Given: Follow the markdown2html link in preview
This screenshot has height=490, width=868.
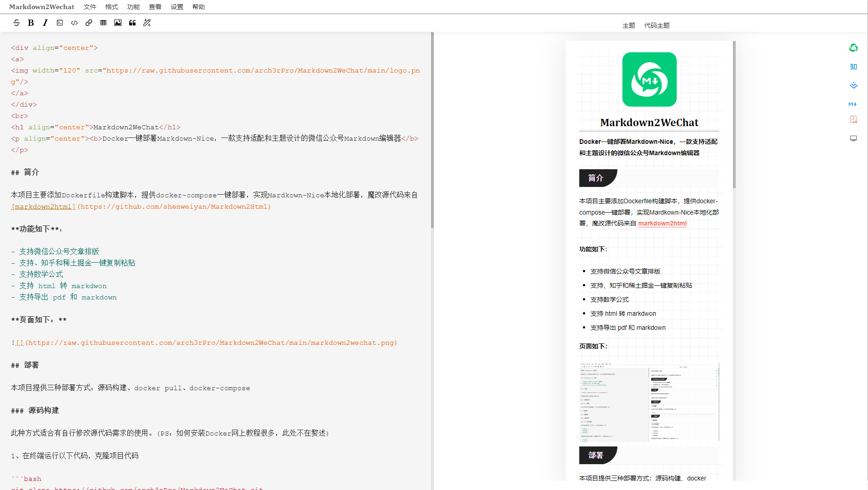Looking at the screenshot, I should [x=662, y=223].
